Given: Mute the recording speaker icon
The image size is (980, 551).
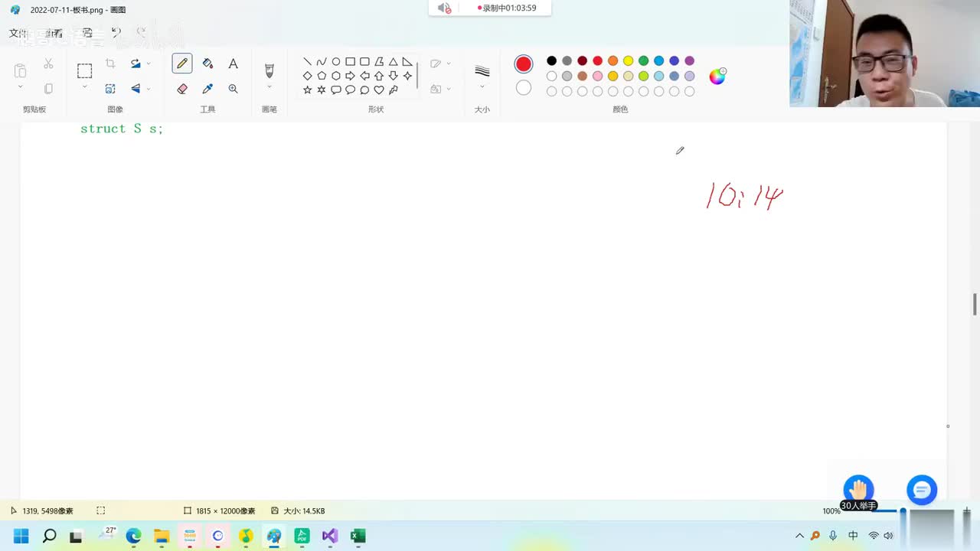Looking at the screenshot, I should 444,8.
